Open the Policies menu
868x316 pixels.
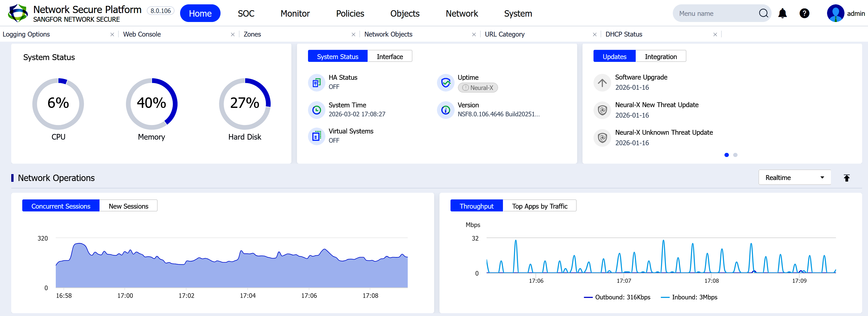tap(350, 14)
